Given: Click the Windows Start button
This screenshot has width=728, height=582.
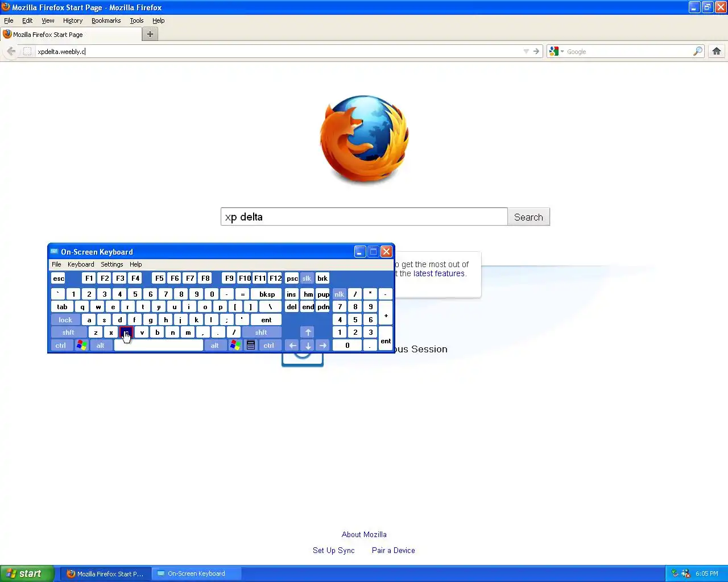Looking at the screenshot, I should click(x=27, y=573).
